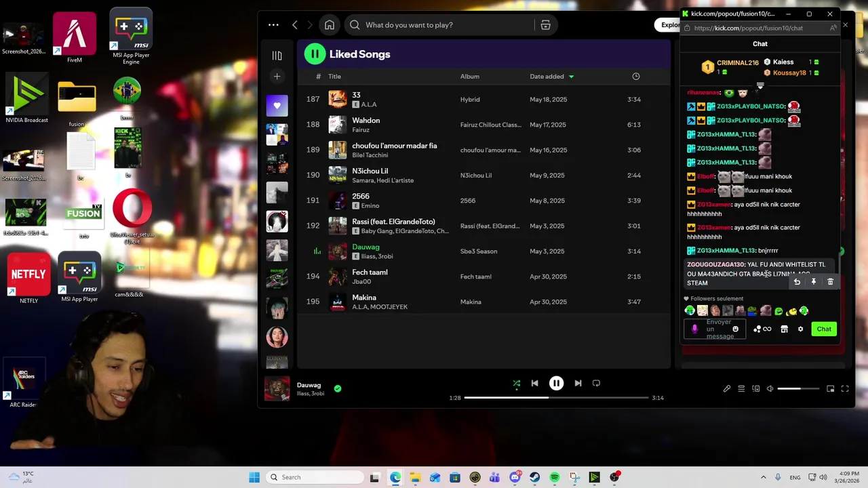Screen dimensions: 868x488
Task: Sort songs by the Title column
Action: [334, 77]
